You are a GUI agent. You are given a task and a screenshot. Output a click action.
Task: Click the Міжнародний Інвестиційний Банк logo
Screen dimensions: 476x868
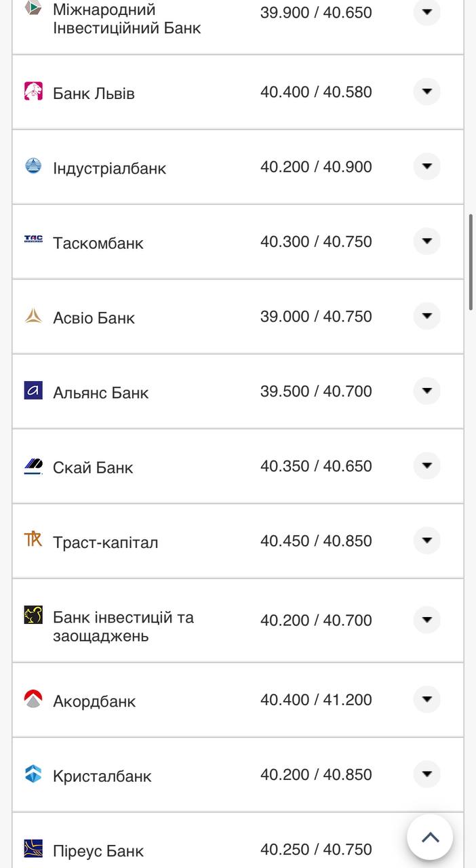[32, 9]
